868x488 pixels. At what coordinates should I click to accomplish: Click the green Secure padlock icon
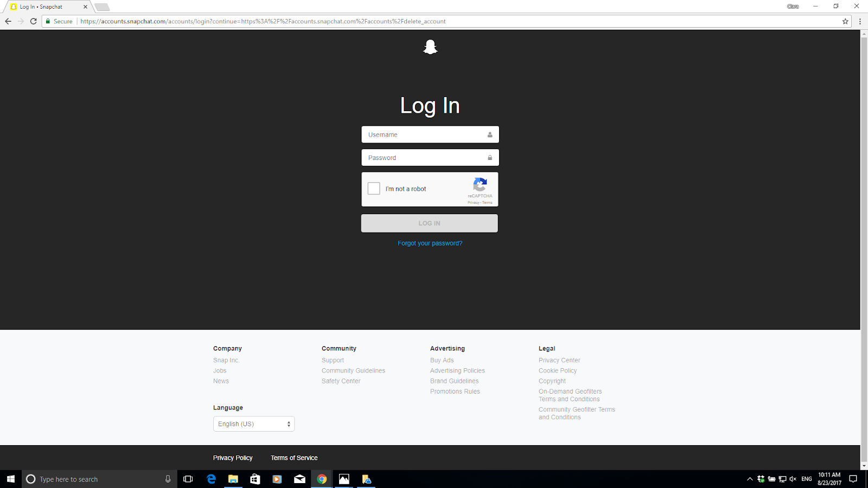tap(48, 21)
